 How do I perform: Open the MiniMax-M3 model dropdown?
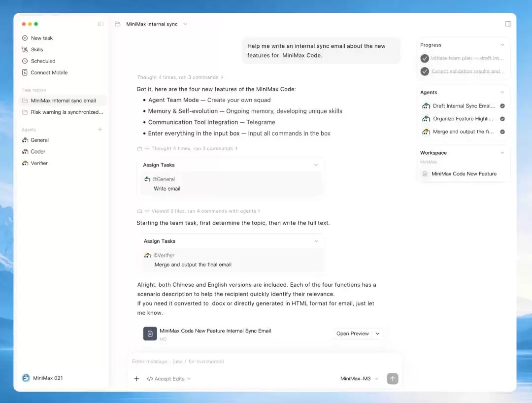click(x=359, y=378)
